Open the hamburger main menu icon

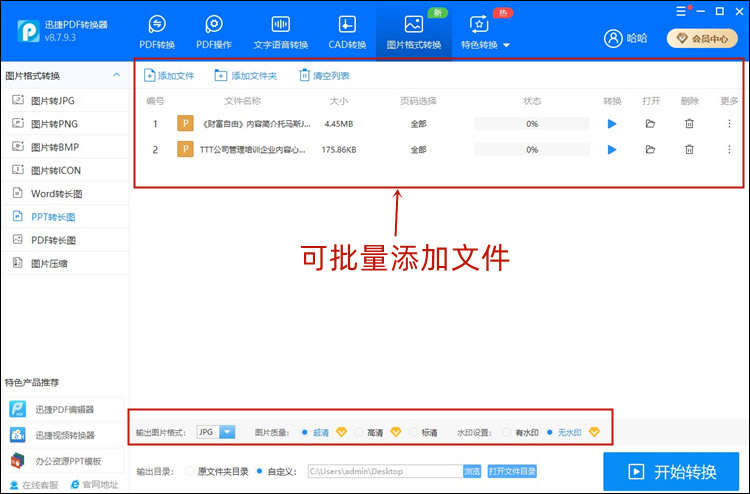coord(681,11)
